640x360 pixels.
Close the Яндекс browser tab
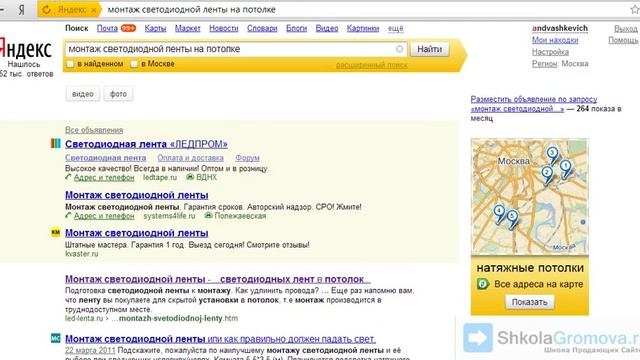coord(93,10)
